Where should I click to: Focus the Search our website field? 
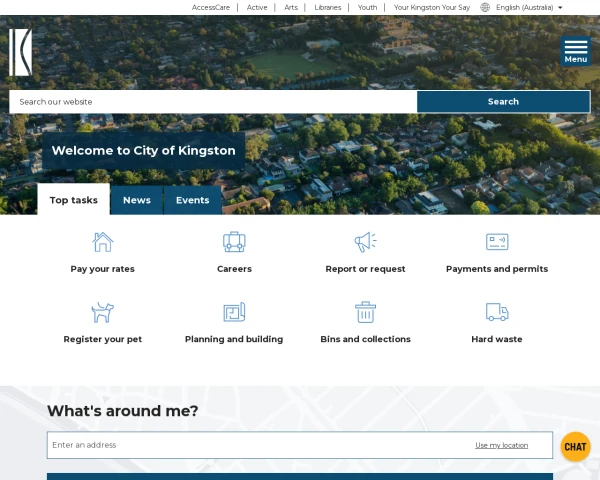click(x=213, y=101)
